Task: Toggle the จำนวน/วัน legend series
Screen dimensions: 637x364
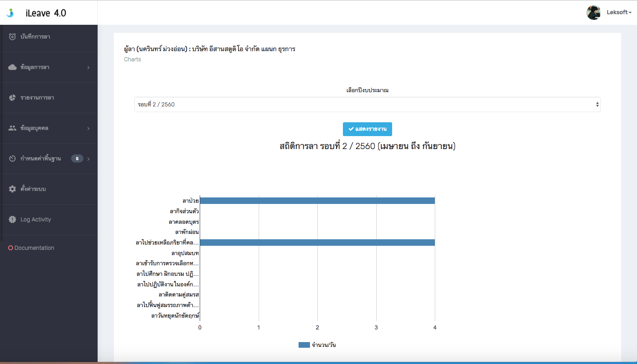Action: click(x=317, y=345)
